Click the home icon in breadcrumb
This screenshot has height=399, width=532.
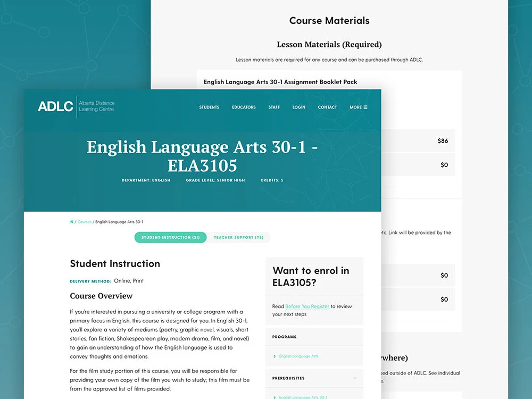72,222
